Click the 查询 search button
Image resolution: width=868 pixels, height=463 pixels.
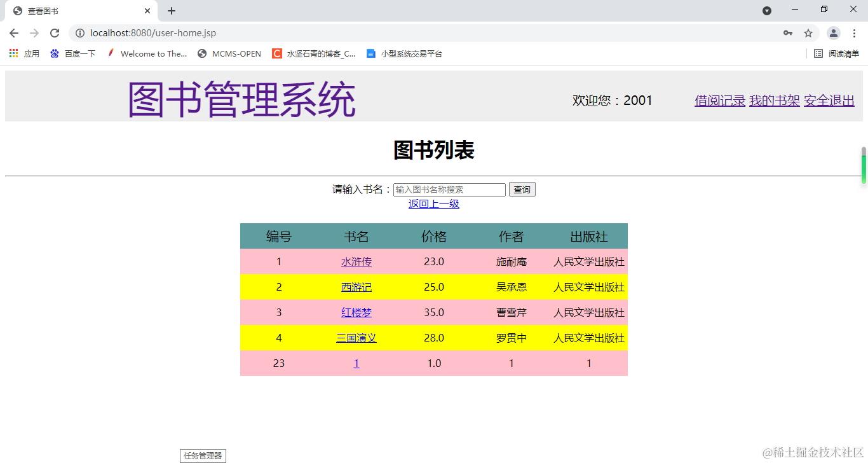click(522, 189)
